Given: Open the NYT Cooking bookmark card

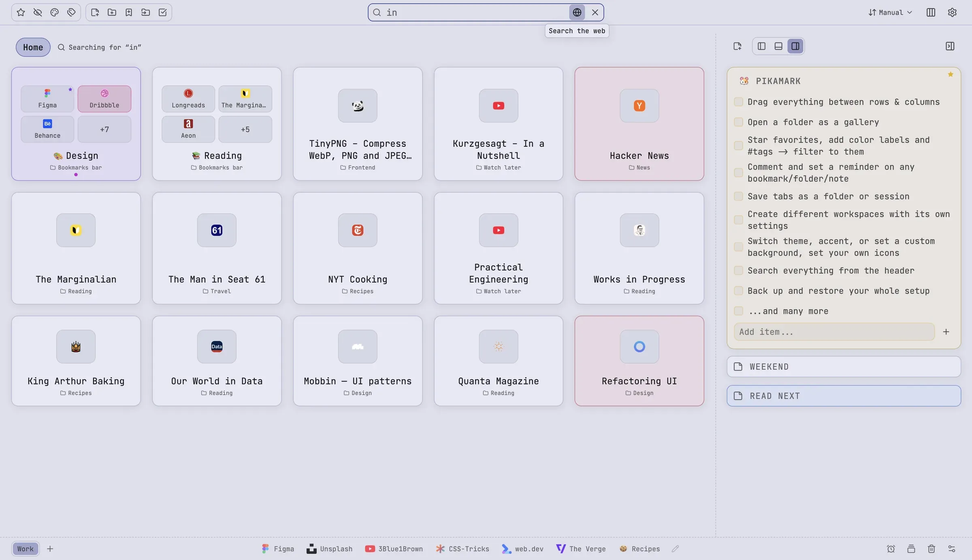Looking at the screenshot, I should pos(358,248).
